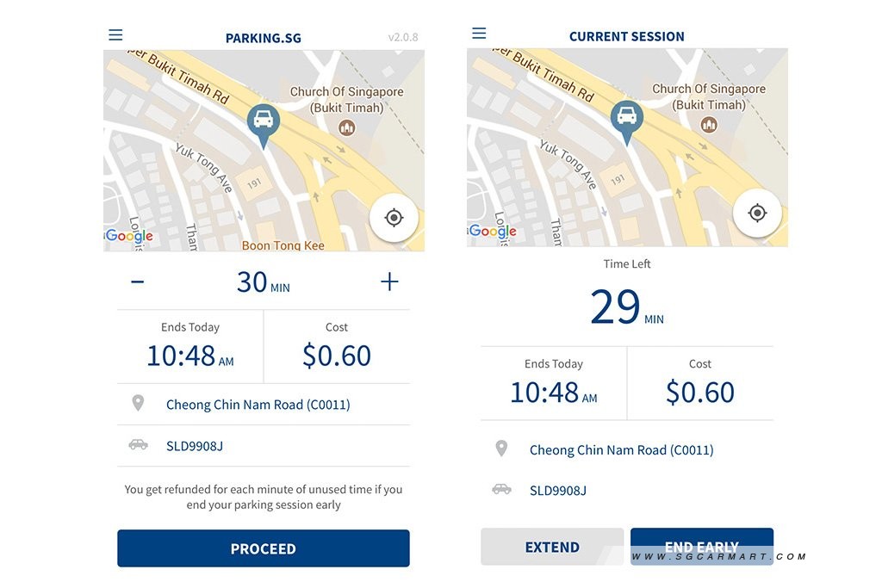Tap the Church Of Singapore landmark icon on right map
Image resolution: width=882 pixels, height=588 pixels.
click(709, 124)
